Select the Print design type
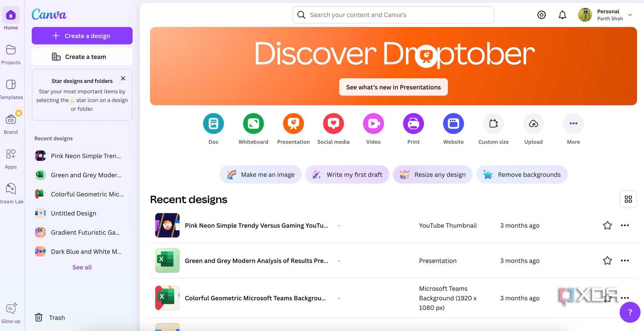This screenshot has width=644, height=331. tap(413, 124)
